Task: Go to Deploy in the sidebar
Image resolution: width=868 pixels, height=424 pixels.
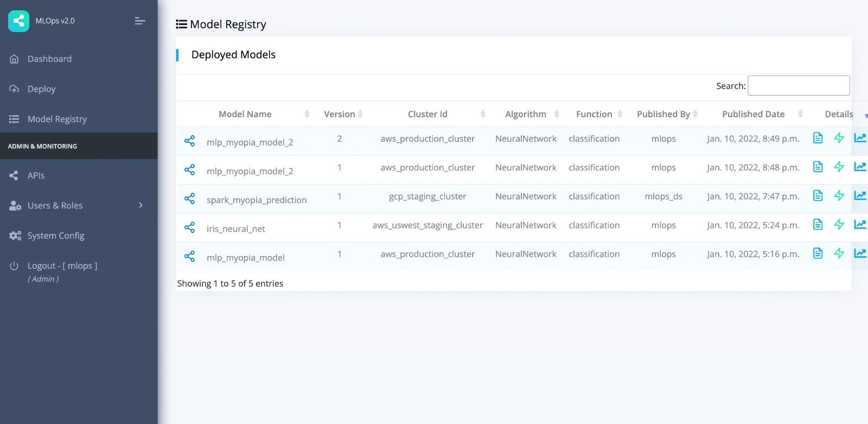Action: pos(41,89)
